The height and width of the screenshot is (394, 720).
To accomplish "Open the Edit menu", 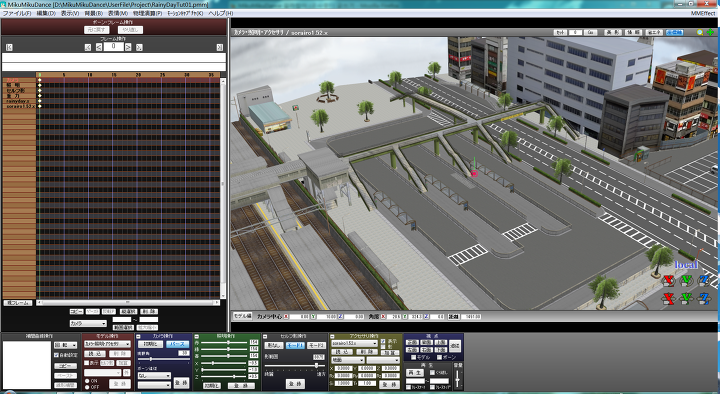I will (46, 13).
